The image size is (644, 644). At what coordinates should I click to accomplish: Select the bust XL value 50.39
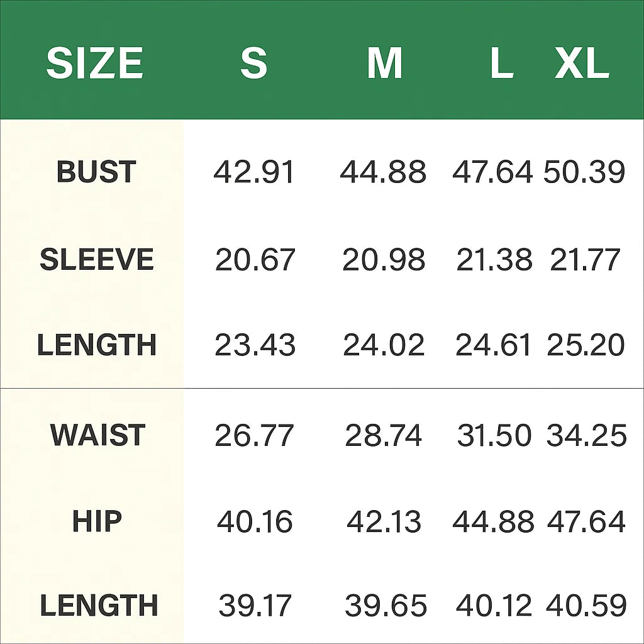pyautogui.click(x=585, y=172)
